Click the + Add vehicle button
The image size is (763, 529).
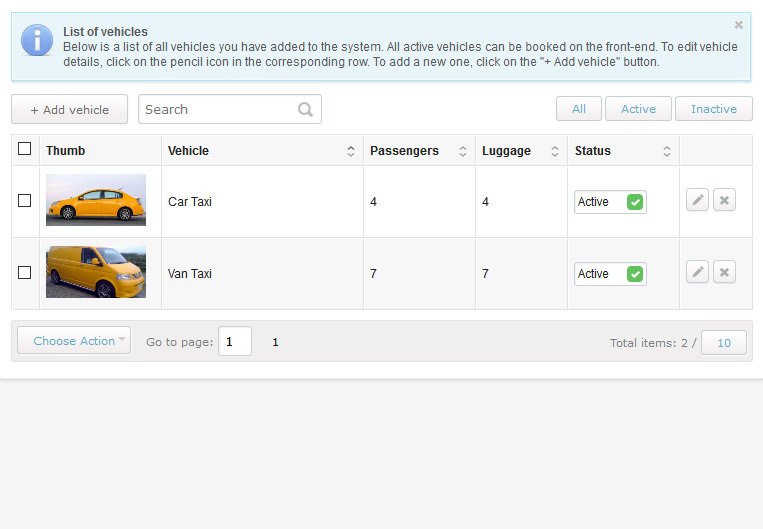click(70, 109)
